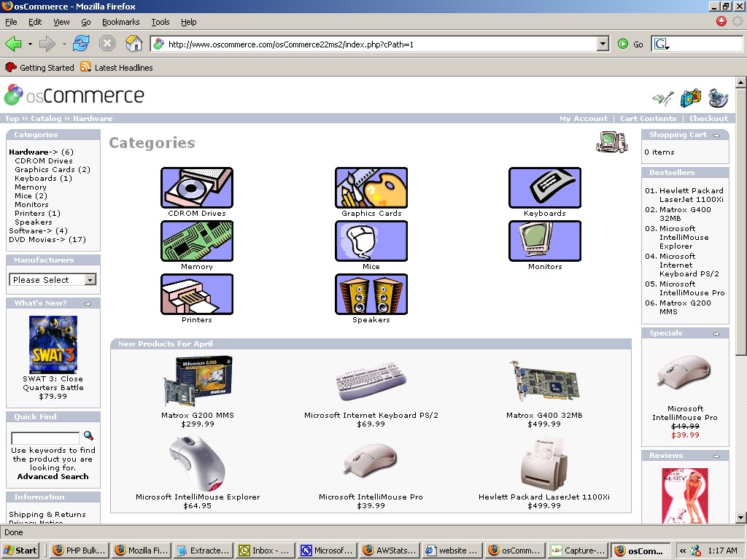Screen dimensions: 747x560
Task: Open the Back button history dropdown arrow
Action: coord(30,44)
